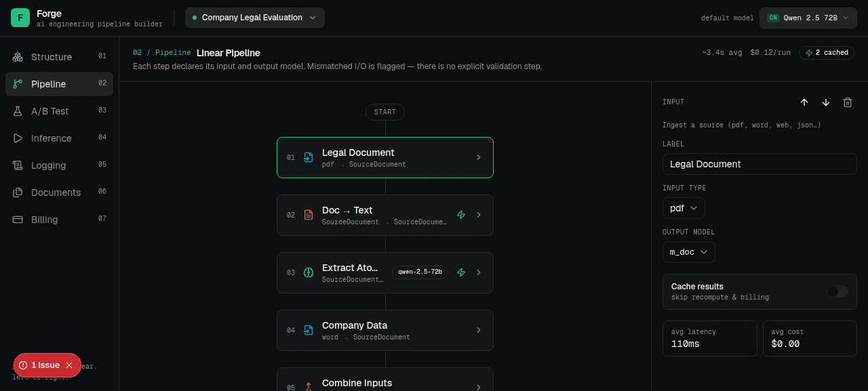Click the issue warning circle icon
The height and width of the screenshot is (391, 868).
point(23,365)
